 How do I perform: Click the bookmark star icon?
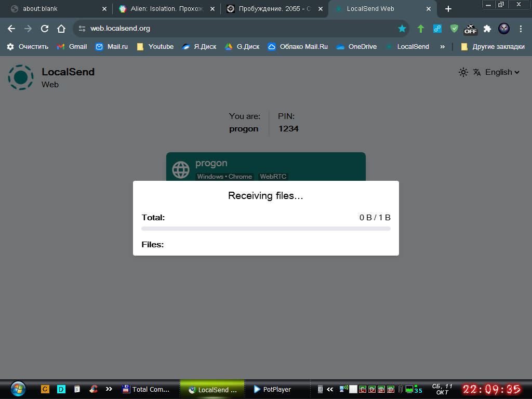402,29
